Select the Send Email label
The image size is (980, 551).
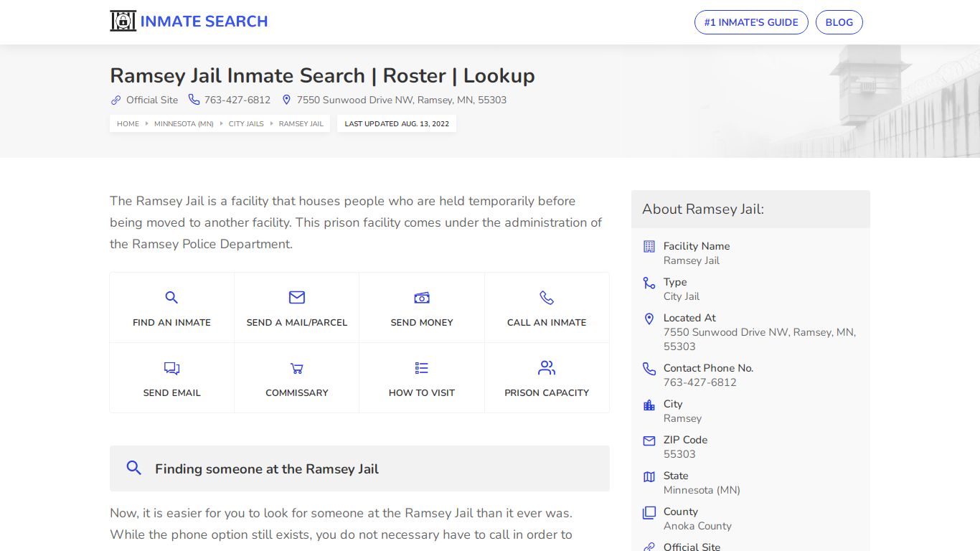[x=171, y=392]
